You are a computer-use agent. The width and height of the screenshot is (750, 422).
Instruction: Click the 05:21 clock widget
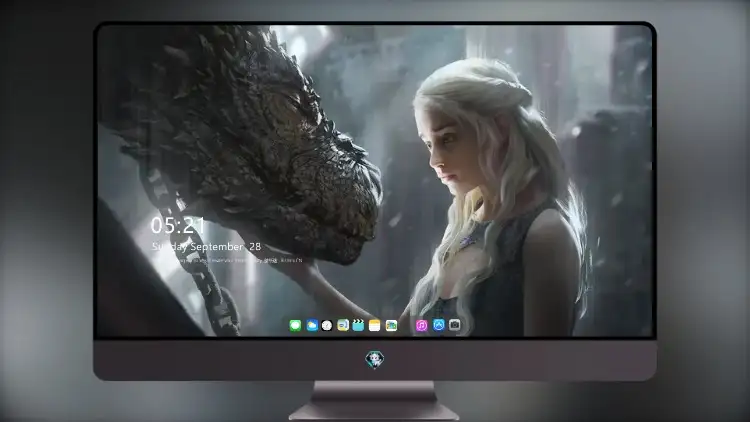(178, 225)
